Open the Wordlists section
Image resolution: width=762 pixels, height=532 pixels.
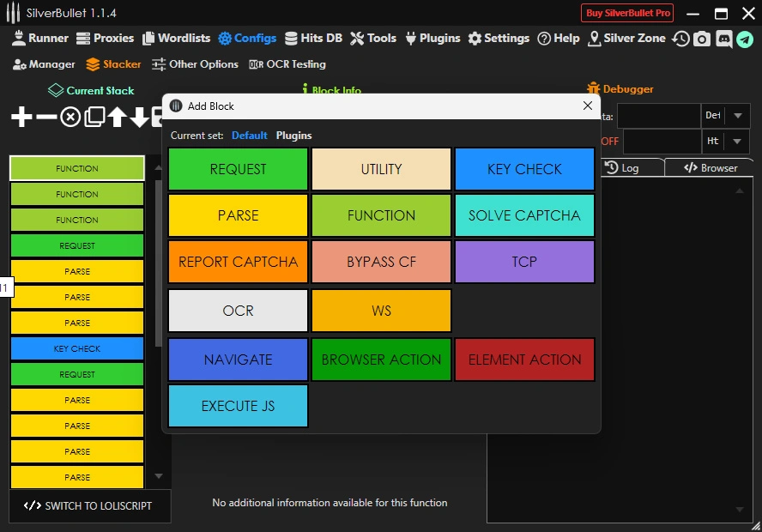[x=177, y=38]
